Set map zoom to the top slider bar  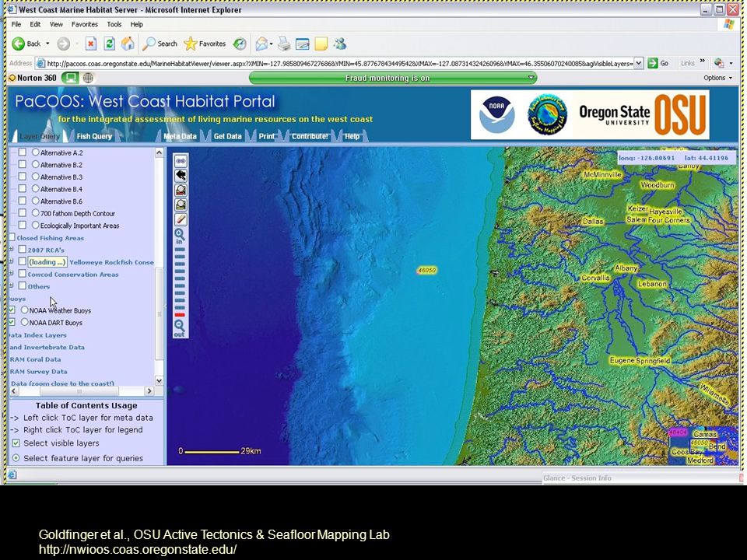180,250
